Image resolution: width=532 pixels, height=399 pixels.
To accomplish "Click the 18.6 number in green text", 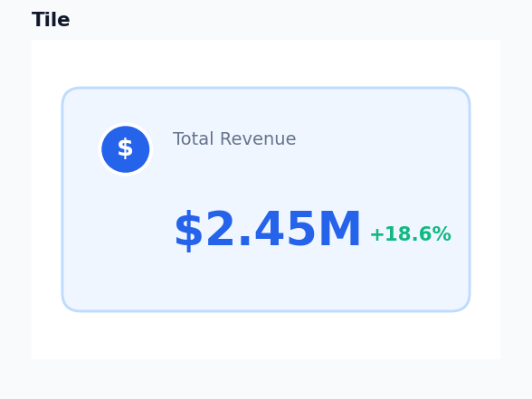I will pos(407,233).
